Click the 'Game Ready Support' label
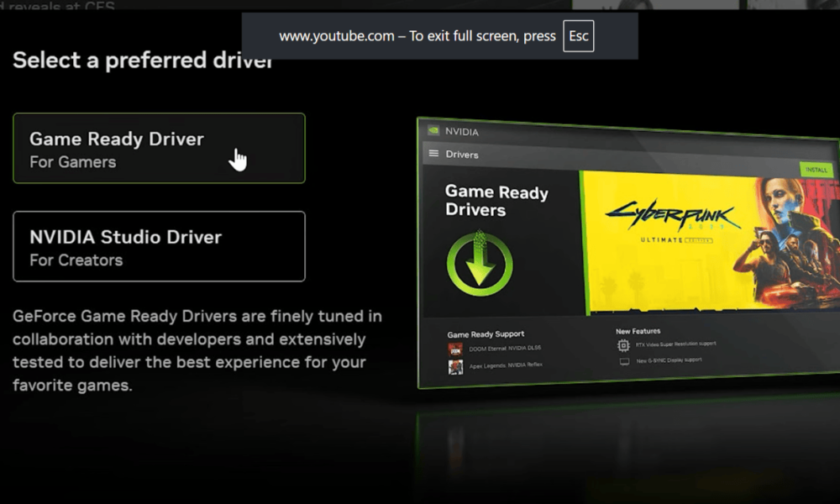 click(486, 334)
